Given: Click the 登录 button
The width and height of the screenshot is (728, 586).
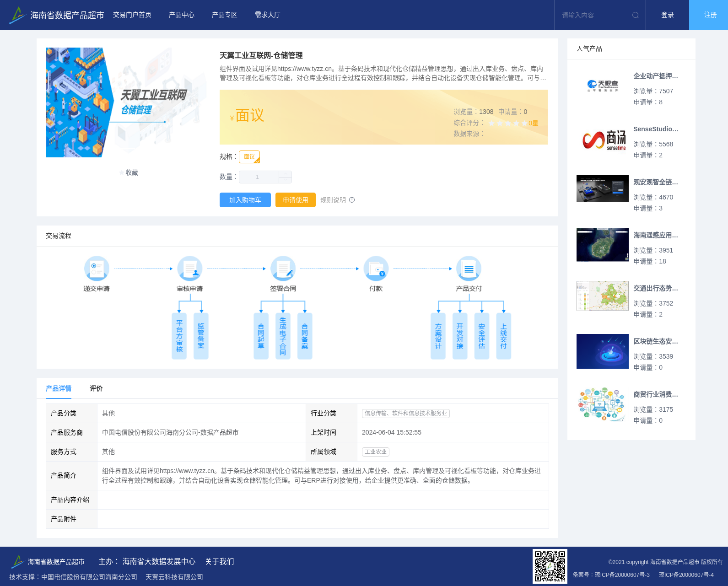Looking at the screenshot, I should (x=668, y=15).
